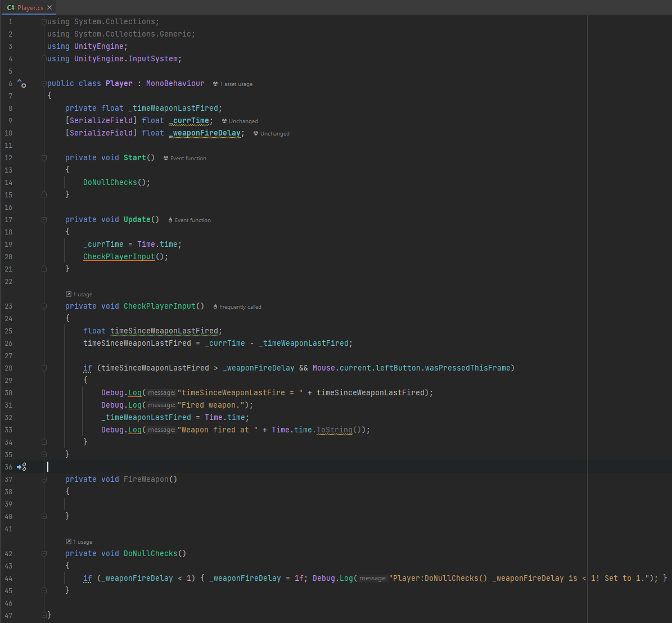Screen dimensions: 672x623
Task: Click the flame icon next to "Frequently called"
Action: tap(214, 306)
